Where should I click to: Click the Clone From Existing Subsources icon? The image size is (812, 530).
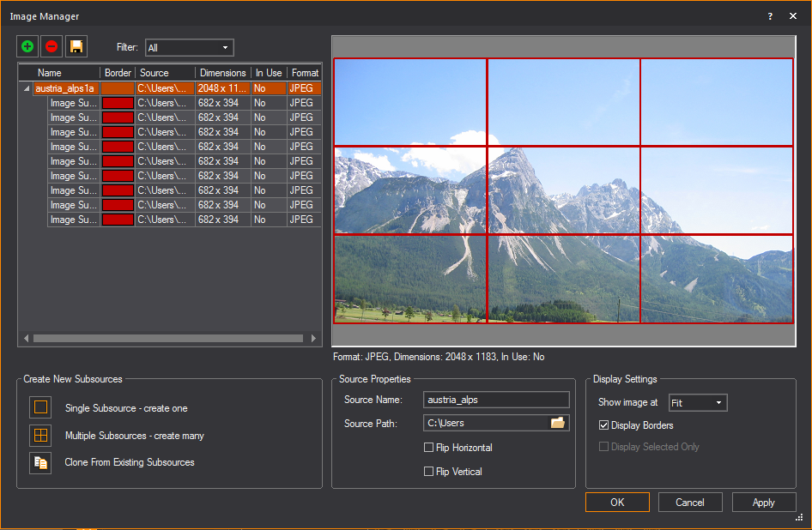click(x=40, y=462)
